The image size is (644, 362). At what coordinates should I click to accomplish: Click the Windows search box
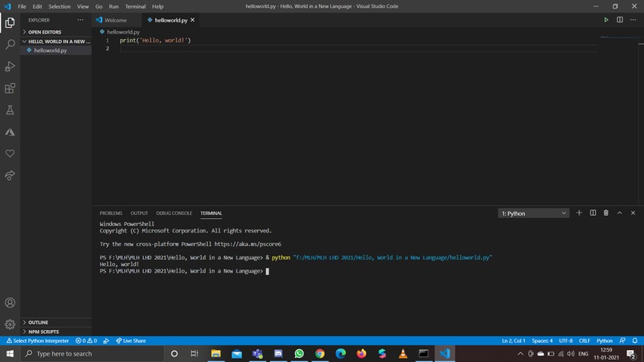[x=92, y=353]
